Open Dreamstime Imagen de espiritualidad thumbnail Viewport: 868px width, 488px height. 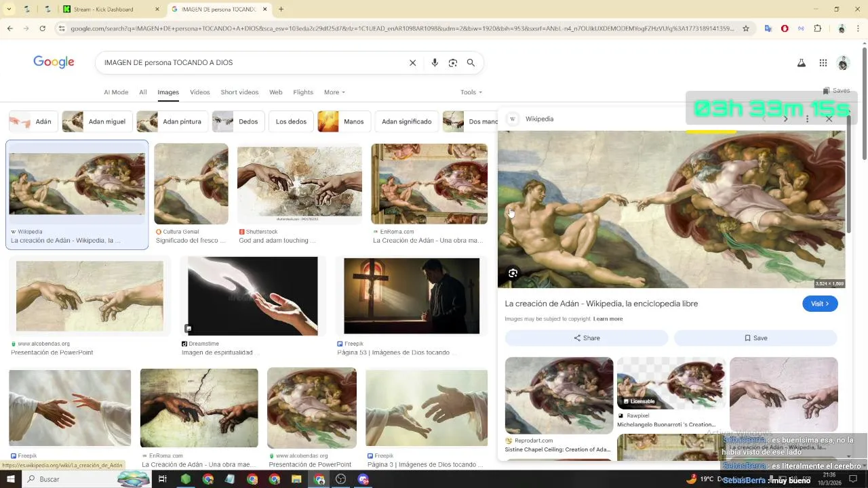pyautogui.click(x=252, y=296)
